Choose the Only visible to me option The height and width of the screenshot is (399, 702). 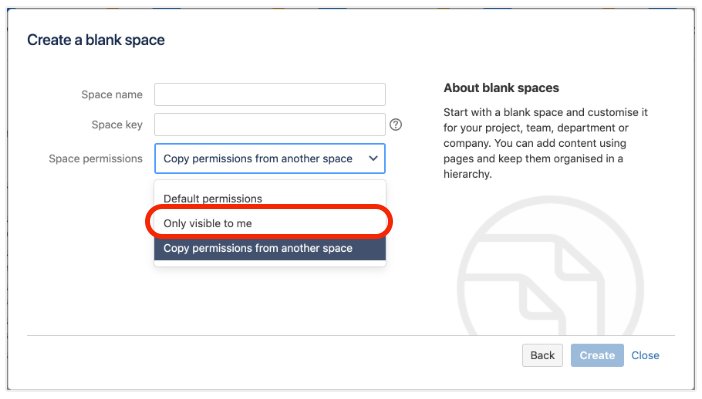click(x=270, y=223)
